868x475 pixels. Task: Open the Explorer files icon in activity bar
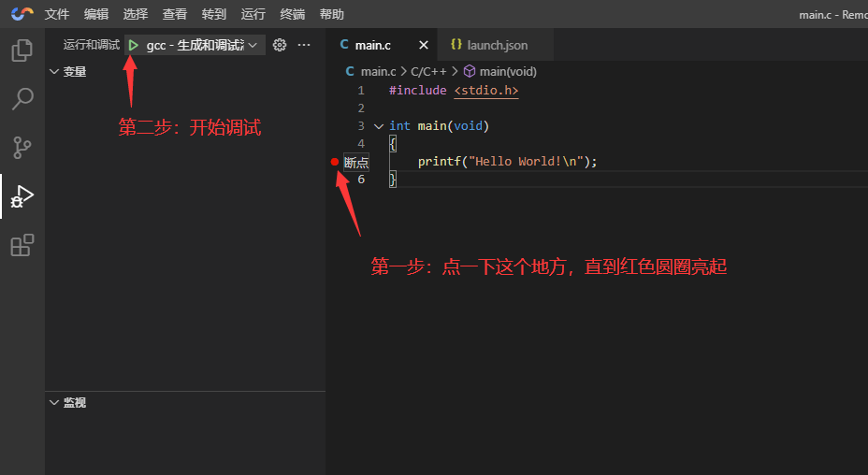[22, 50]
